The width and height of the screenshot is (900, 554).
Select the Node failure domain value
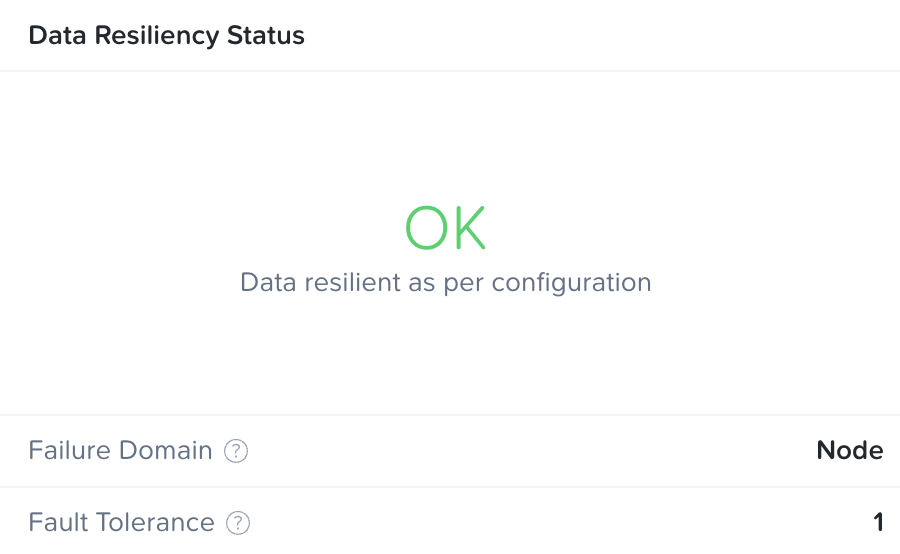click(x=849, y=451)
